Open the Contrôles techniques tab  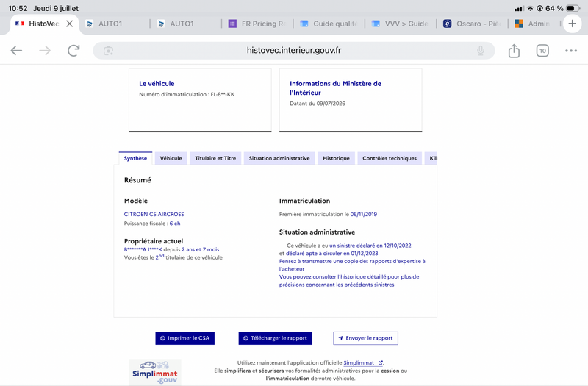(x=390, y=158)
